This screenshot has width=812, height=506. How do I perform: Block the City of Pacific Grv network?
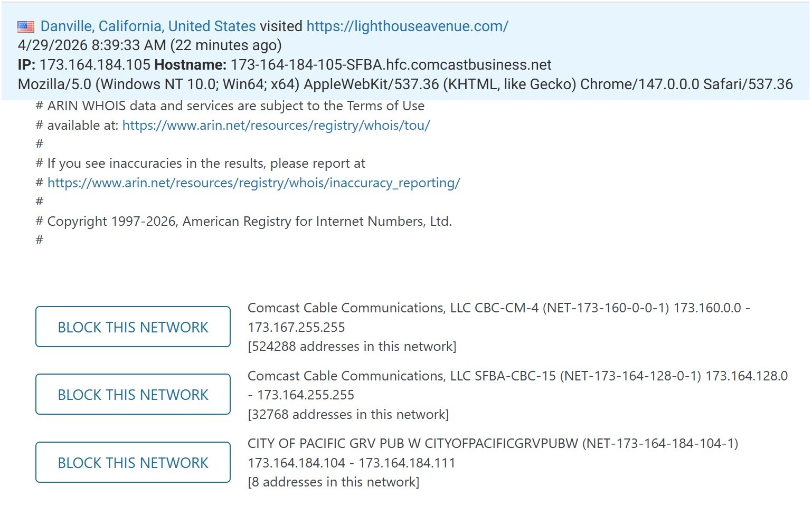(x=133, y=463)
